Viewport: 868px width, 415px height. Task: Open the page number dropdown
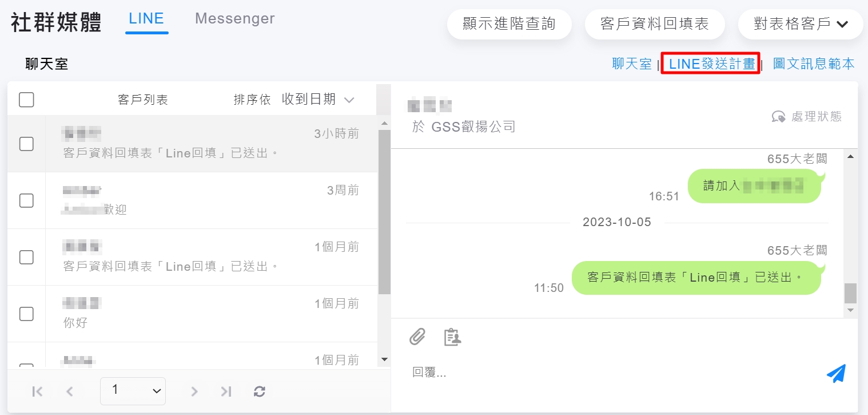click(133, 391)
